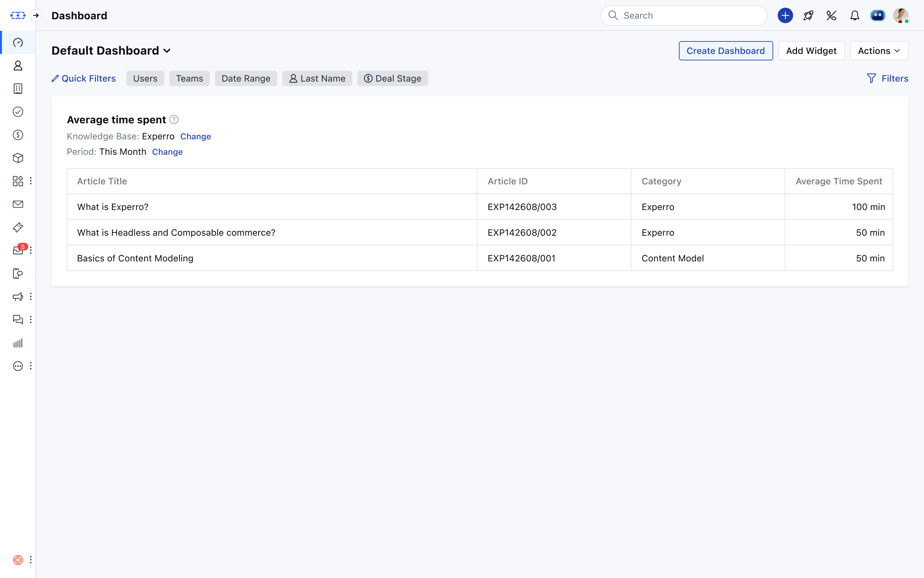Open custom modules grid icon in sidebar

coord(18,181)
